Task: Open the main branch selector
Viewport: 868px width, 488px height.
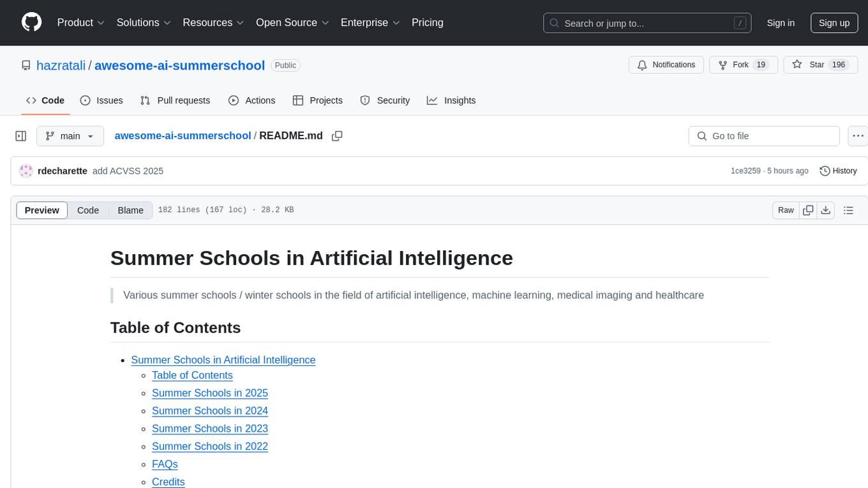Action: (70, 136)
